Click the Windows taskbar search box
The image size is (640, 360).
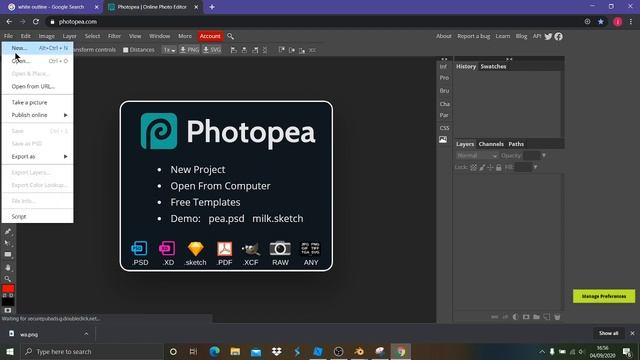click(x=92, y=351)
